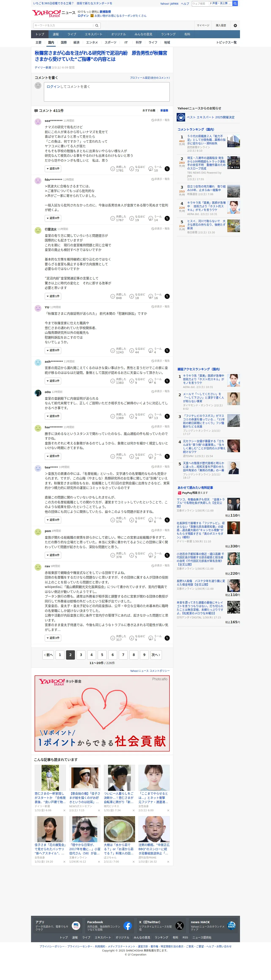Select the 科学 category tab
The image size is (271, 980).
[139, 43]
